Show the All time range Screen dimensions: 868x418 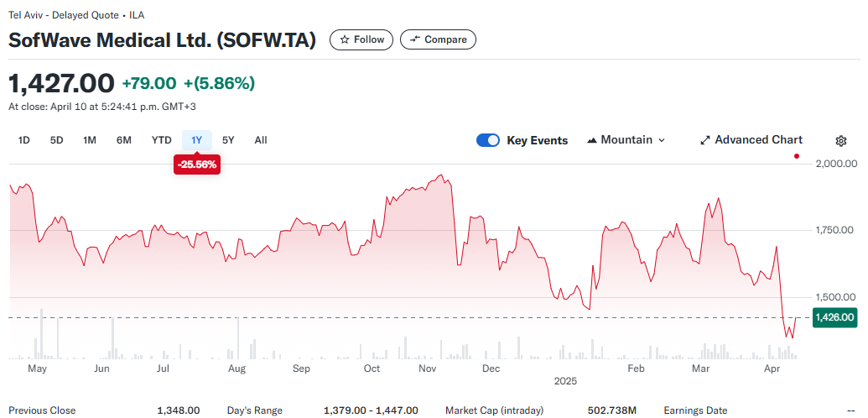click(261, 140)
